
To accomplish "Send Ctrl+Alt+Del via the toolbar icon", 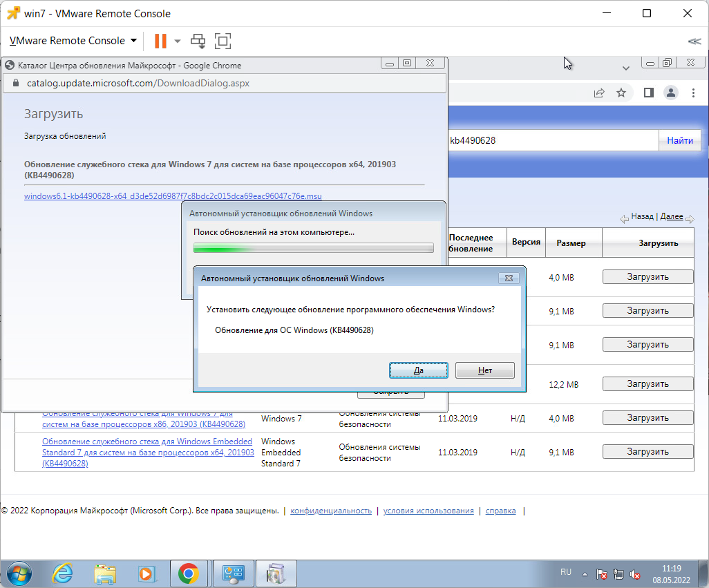I will 198,41.
